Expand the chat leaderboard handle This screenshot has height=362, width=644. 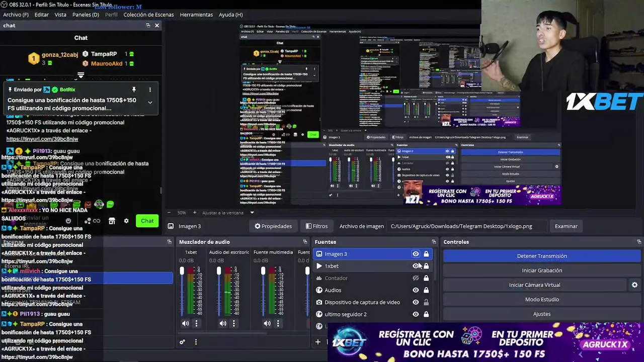pyautogui.click(x=80, y=75)
